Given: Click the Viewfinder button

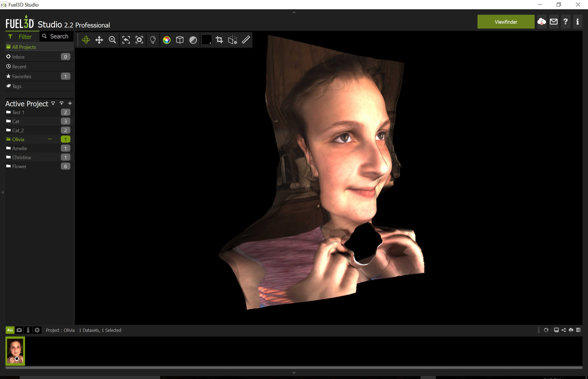Looking at the screenshot, I should 506,22.
